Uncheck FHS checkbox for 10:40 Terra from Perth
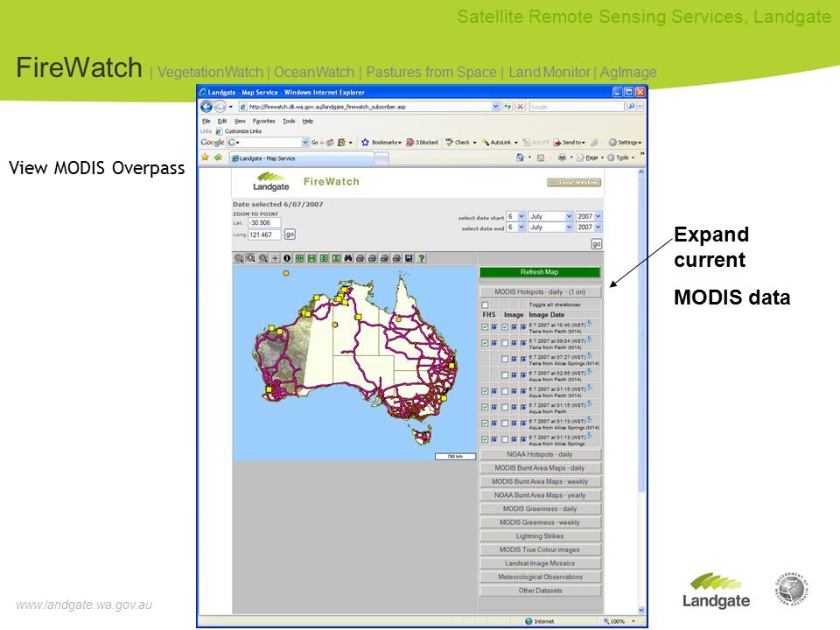Screen dimensions: 840x630 click(x=485, y=326)
